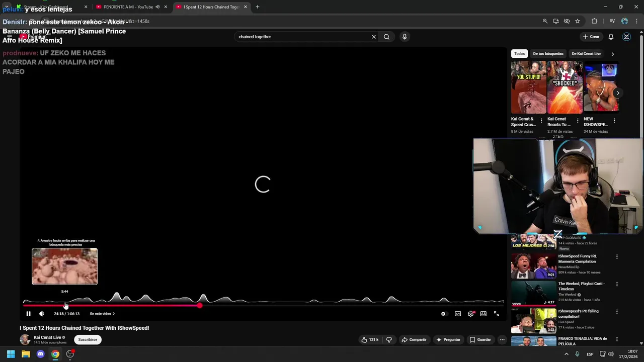The height and width of the screenshot is (362, 644).
Task: Show more filter chips with right chevron
Action: (612, 54)
